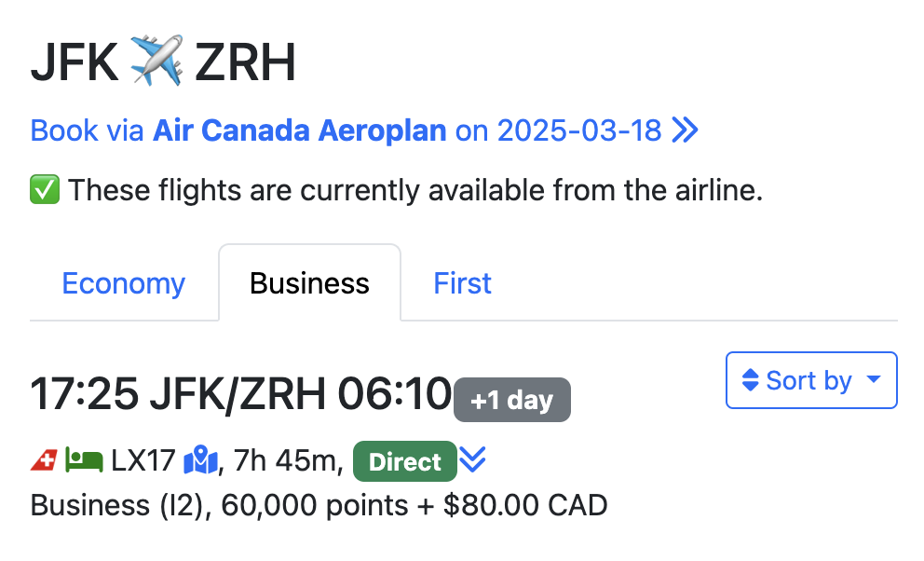Screen dimensions: 924x561
Task: Click the Swiss airline logo icon
Action: click(x=44, y=460)
